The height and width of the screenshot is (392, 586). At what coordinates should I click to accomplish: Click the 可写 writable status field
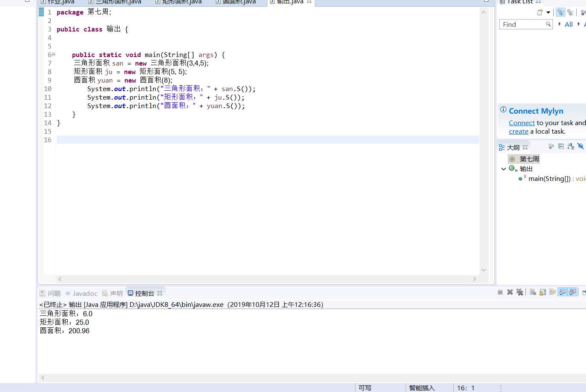click(x=365, y=388)
